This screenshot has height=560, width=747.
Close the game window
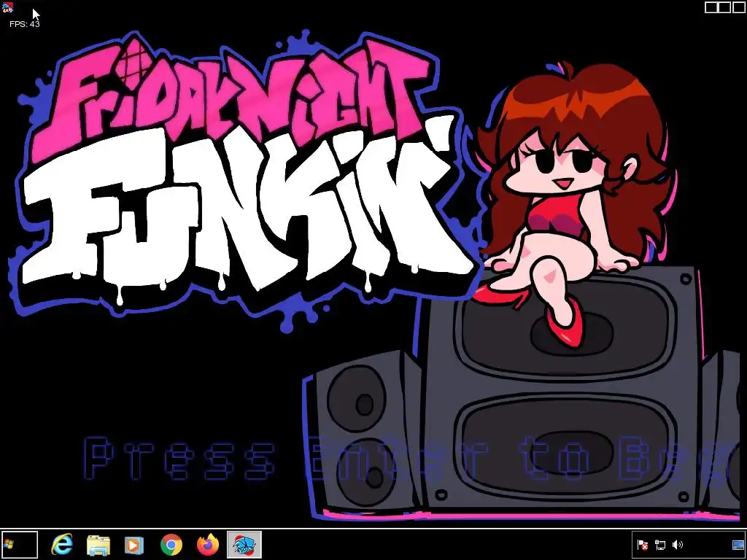click(738, 7)
